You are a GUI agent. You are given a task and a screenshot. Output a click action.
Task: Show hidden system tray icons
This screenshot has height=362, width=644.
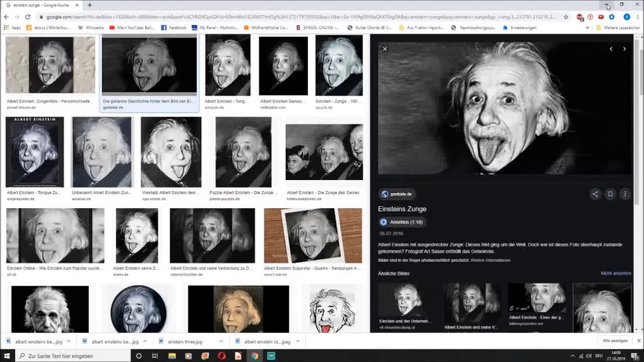tap(573, 356)
